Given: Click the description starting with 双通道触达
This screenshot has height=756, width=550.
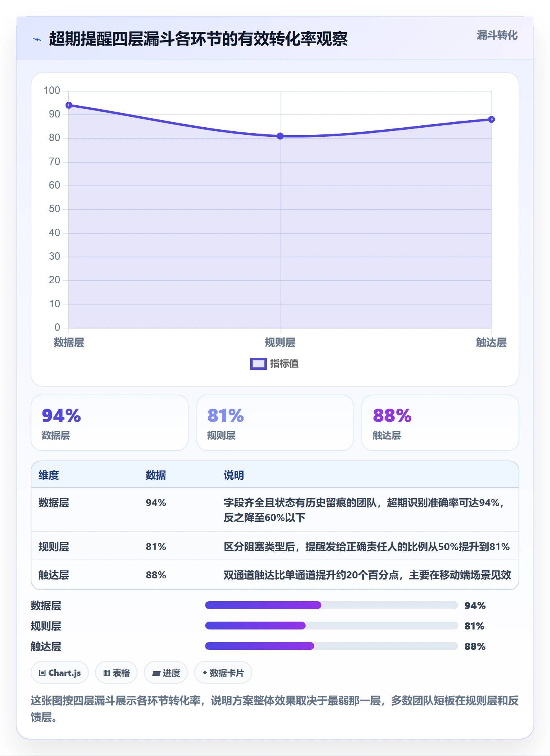Looking at the screenshot, I should click(367, 575).
